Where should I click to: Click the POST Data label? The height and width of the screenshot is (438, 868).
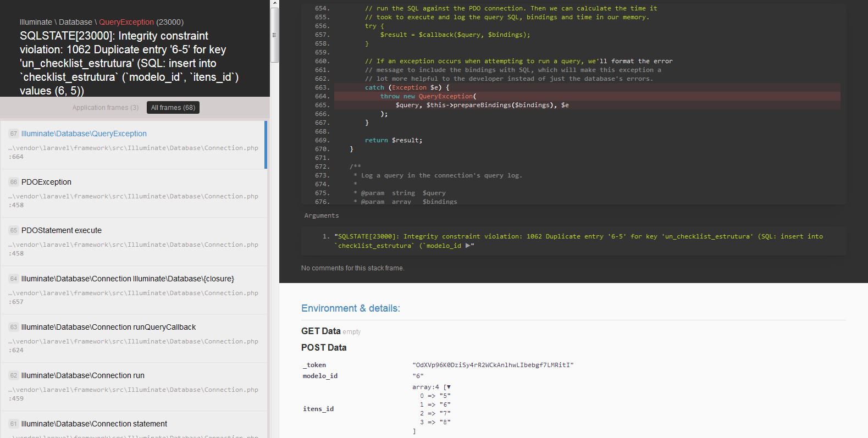tap(324, 347)
